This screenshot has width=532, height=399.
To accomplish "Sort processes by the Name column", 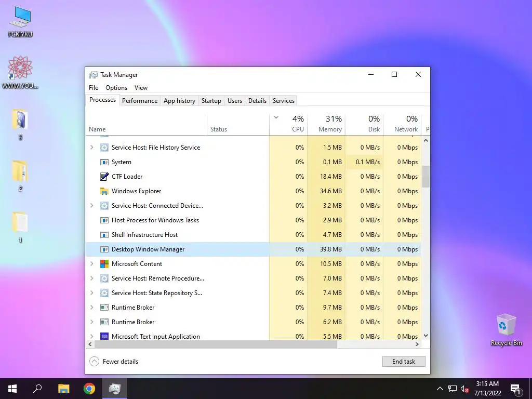I will [x=146, y=125].
